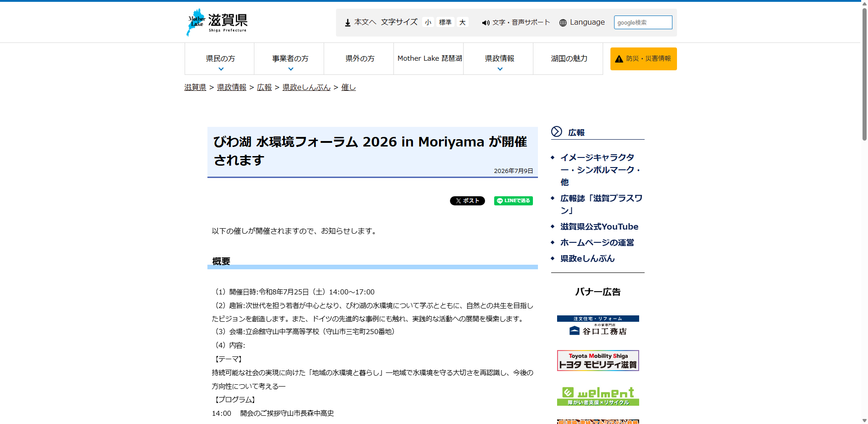Open Mother Lake 琵琶湖 navigation item
868x424 pixels.
[429, 58]
